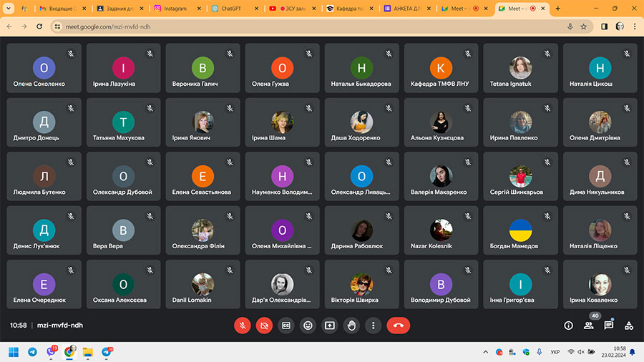644x362 pixels.
Task: Click the Інна Григор'єва teal avatar
Action: tap(520, 284)
